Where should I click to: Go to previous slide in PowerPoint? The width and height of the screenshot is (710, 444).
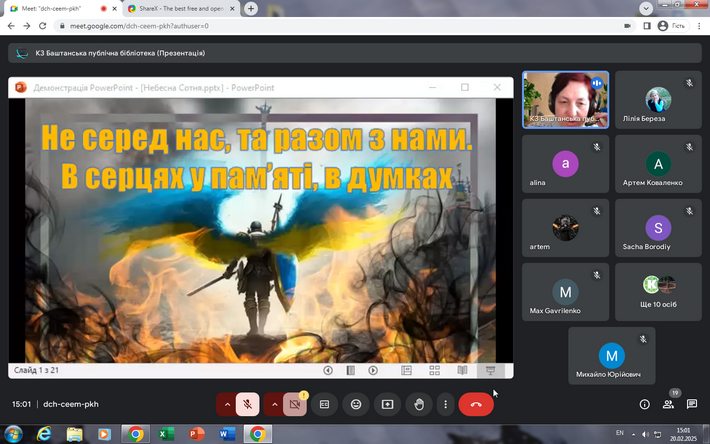tap(328, 370)
